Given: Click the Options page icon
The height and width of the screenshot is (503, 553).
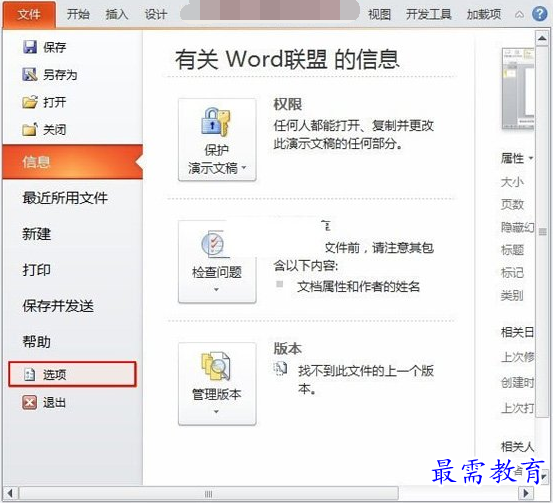Looking at the screenshot, I should click(29, 374).
